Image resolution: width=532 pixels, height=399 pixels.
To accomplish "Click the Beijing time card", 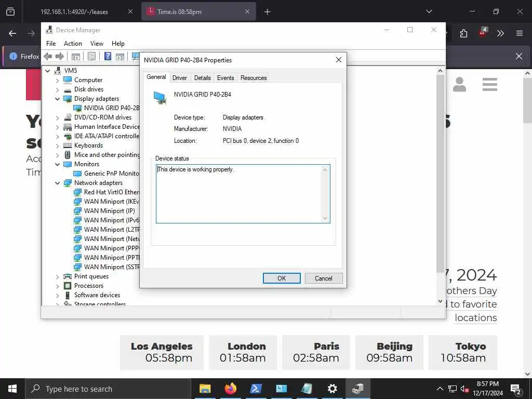I will [x=389, y=352].
